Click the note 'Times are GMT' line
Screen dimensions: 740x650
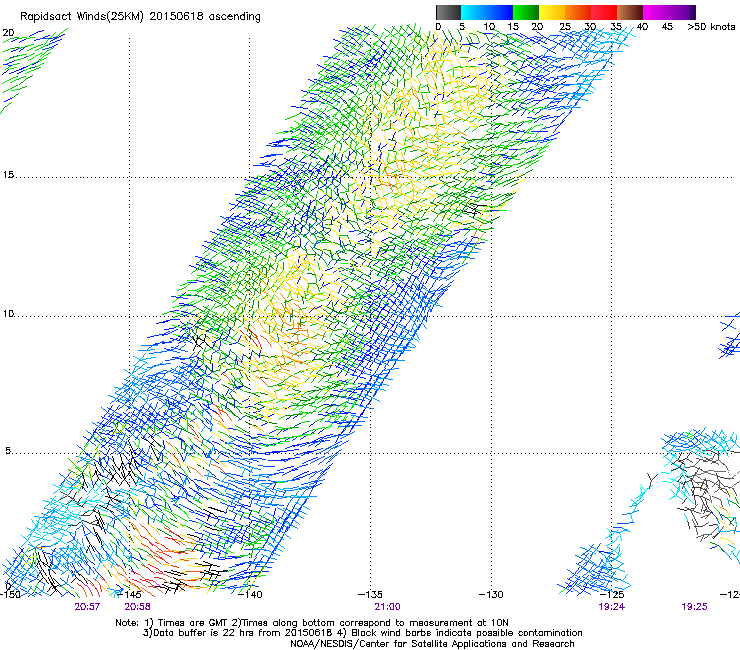[312, 623]
